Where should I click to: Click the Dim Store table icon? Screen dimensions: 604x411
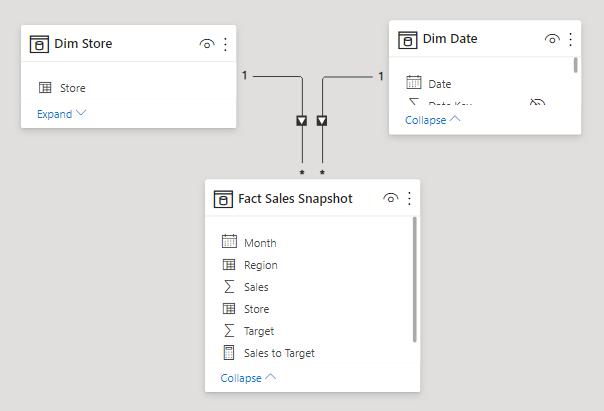pos(40,44)
